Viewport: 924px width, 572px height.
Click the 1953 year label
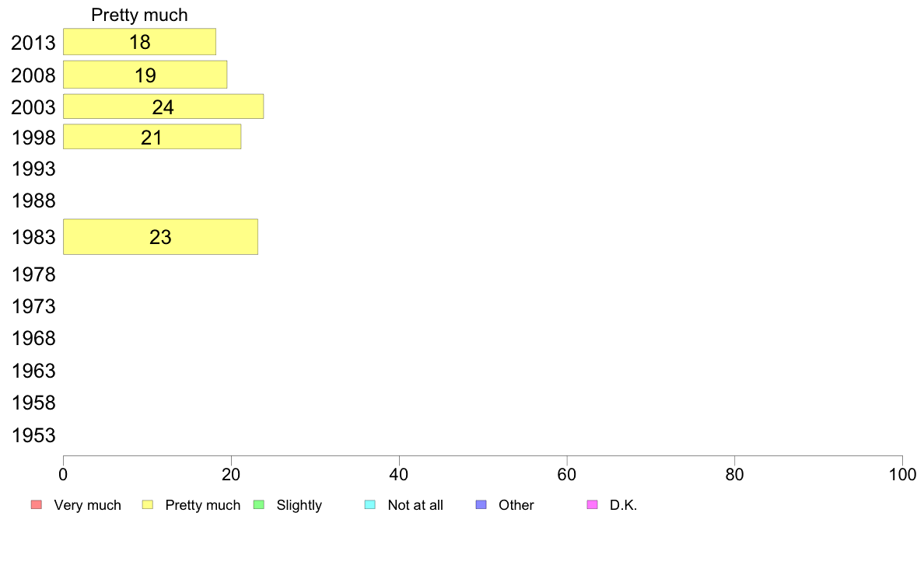(x=33, y=435)
